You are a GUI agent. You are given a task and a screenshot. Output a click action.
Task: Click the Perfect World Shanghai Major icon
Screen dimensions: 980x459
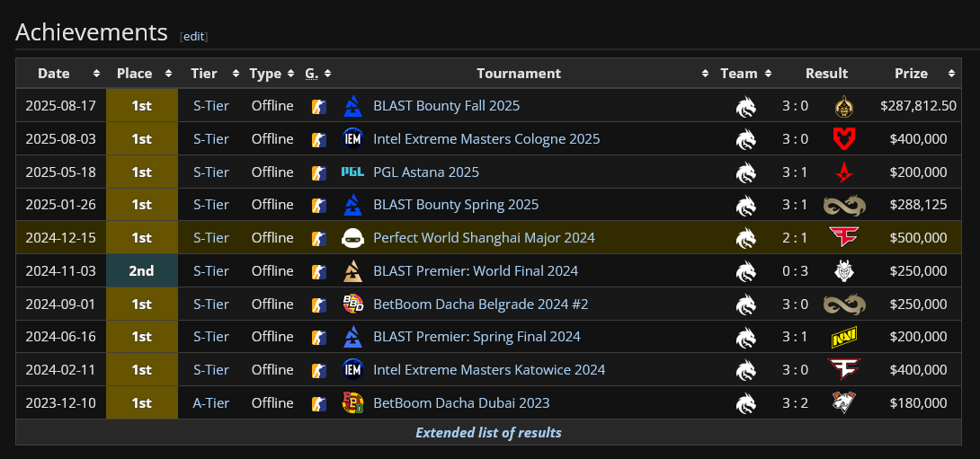(x=352, y=238)
